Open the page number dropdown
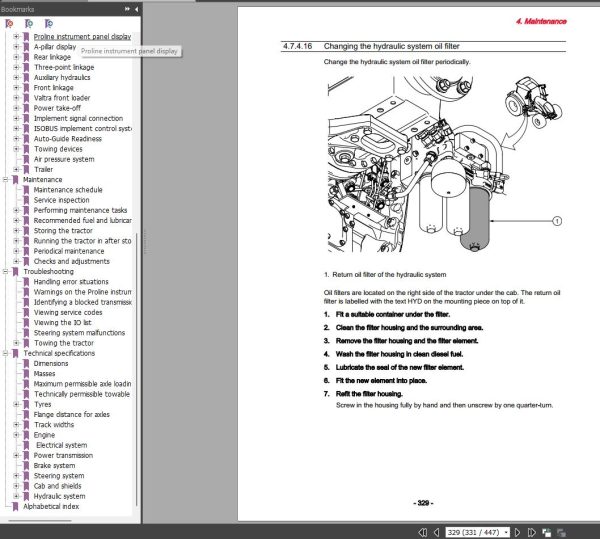 pyautogui.click(x=506, y=532)
